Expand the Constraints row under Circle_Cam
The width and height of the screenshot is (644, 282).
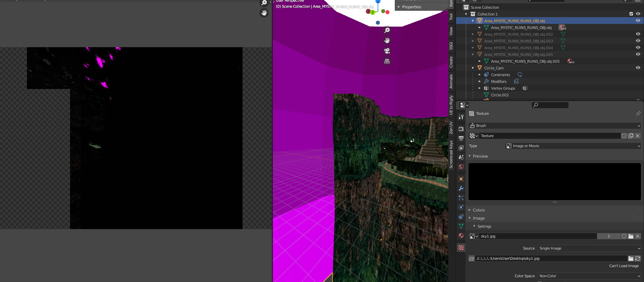[x=480, y=75]
